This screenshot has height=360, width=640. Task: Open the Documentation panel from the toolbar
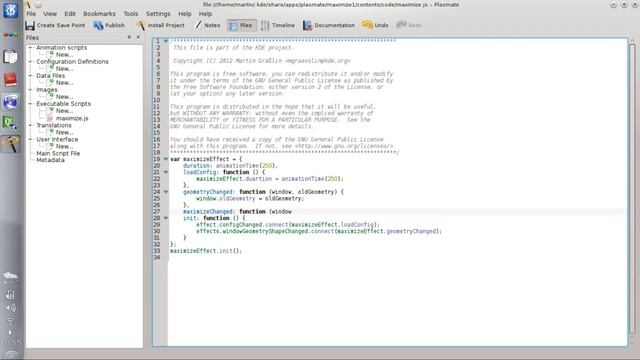tap(329, 25)
